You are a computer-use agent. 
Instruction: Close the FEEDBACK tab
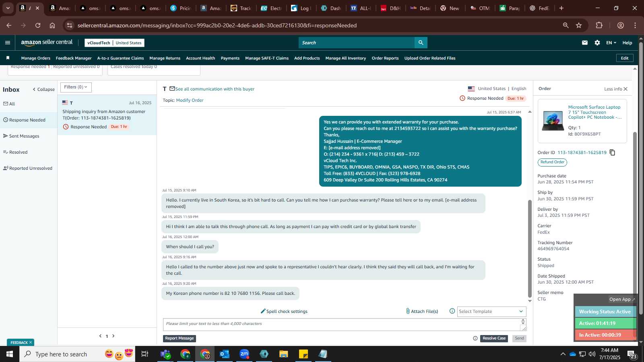[30, 342]
